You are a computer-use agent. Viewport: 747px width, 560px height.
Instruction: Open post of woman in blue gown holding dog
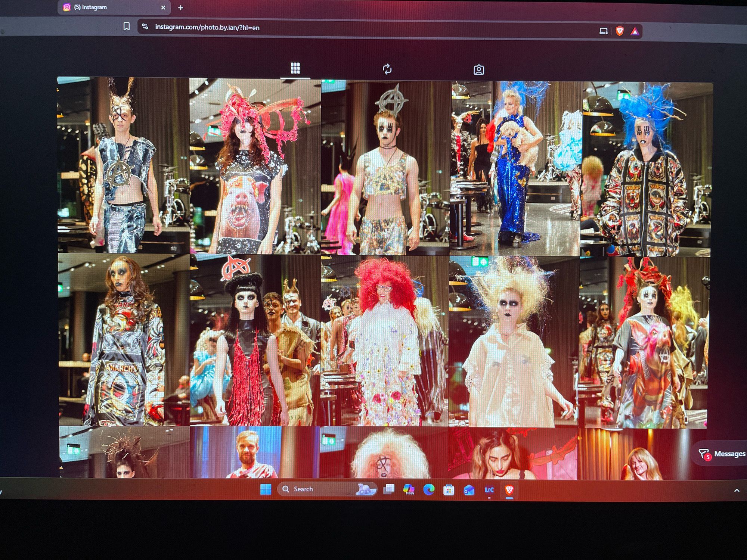[516, 168]
